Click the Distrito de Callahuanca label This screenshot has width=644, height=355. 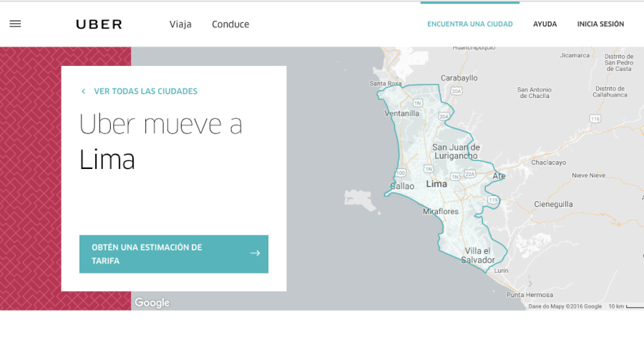click(610, 91)
